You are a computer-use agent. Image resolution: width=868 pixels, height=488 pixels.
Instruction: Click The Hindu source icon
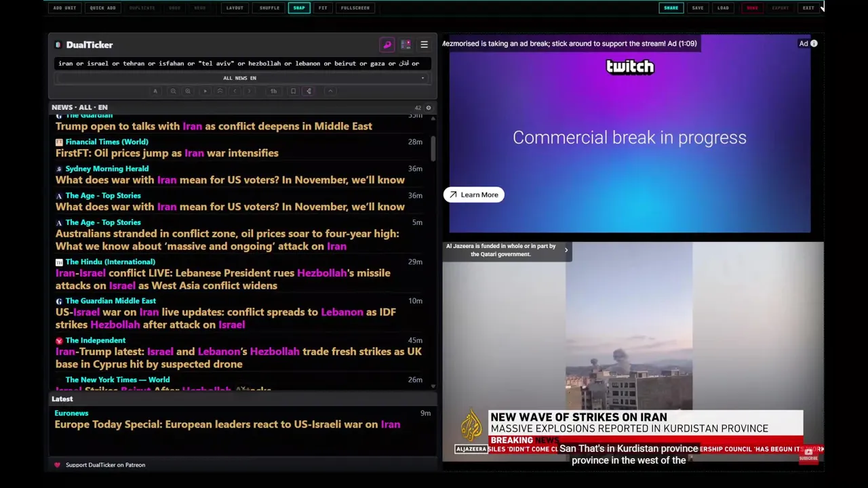tap(59, 262)
